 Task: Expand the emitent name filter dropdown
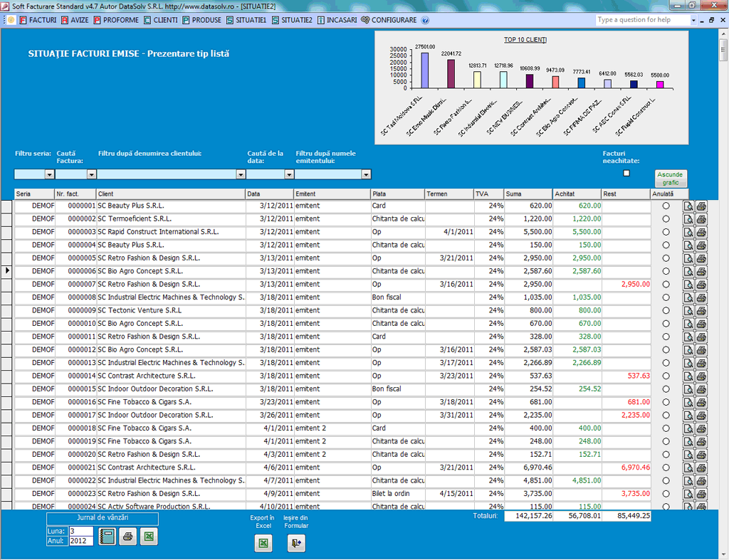367,174
